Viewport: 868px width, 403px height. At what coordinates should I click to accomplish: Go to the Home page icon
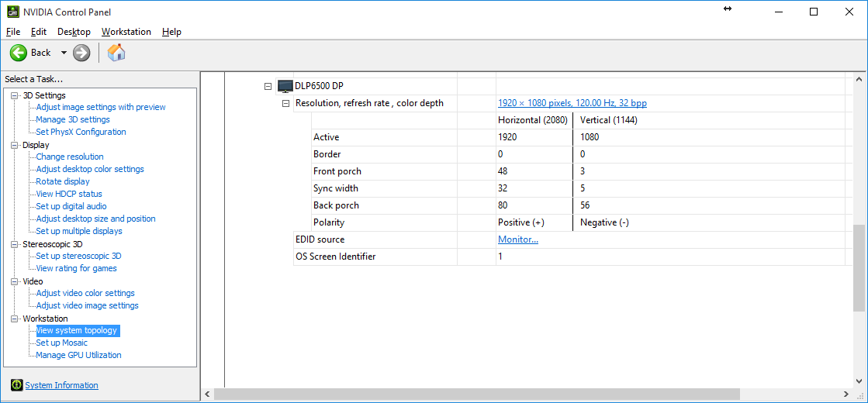(x=116, y=53)
